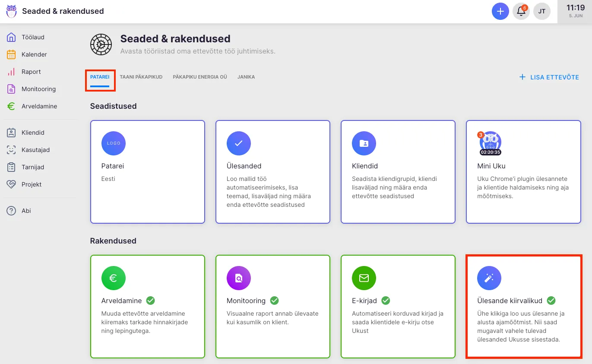The width and height of the screenshot is (592, 364).
Task: Open the notifications bell icon
Action: point(521,11)
